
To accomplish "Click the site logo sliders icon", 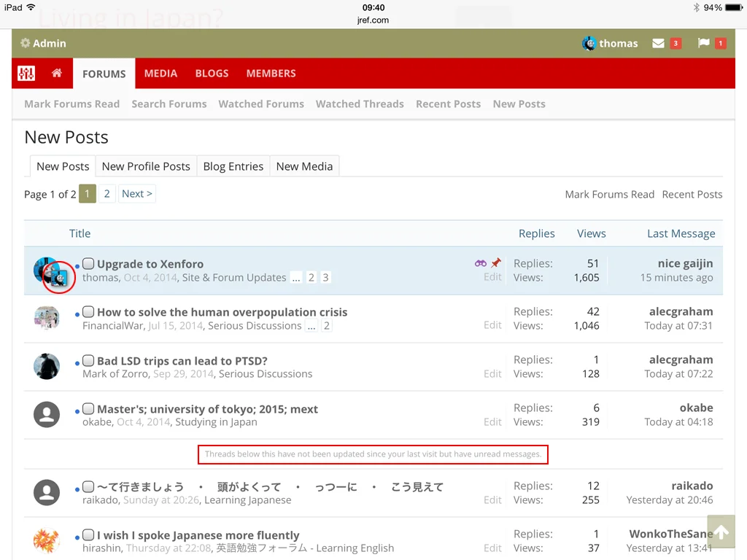I will point(26,74).
